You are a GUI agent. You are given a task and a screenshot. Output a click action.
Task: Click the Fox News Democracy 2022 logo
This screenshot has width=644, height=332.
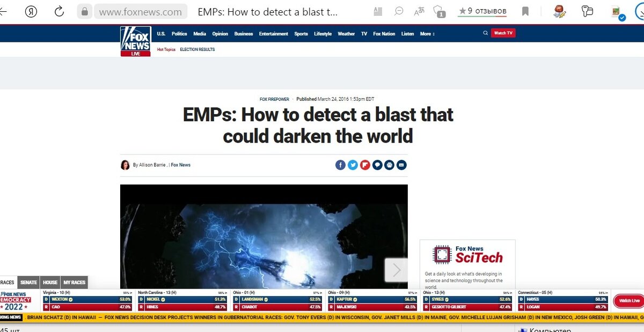click(x=15, y=301)
